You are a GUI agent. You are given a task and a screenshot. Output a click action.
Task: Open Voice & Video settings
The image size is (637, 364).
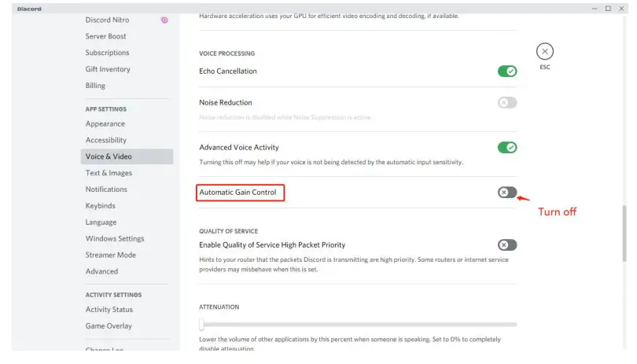[109, 156]
